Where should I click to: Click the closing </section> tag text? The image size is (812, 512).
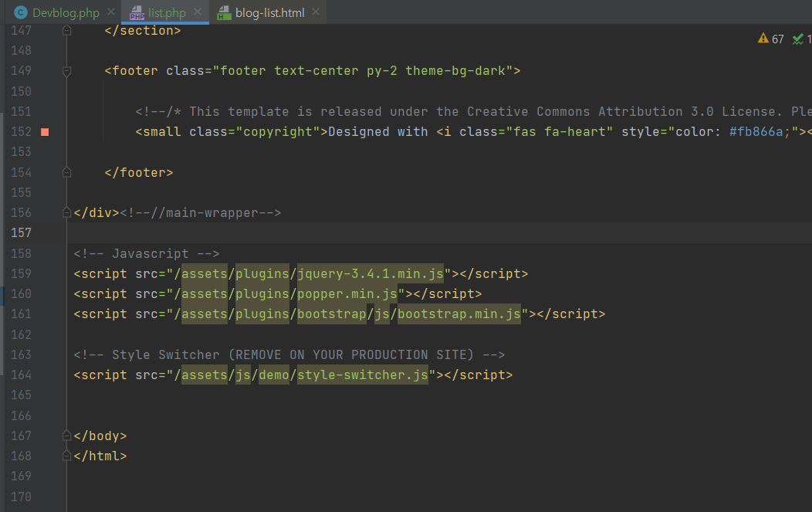click(x=143, y=31)
